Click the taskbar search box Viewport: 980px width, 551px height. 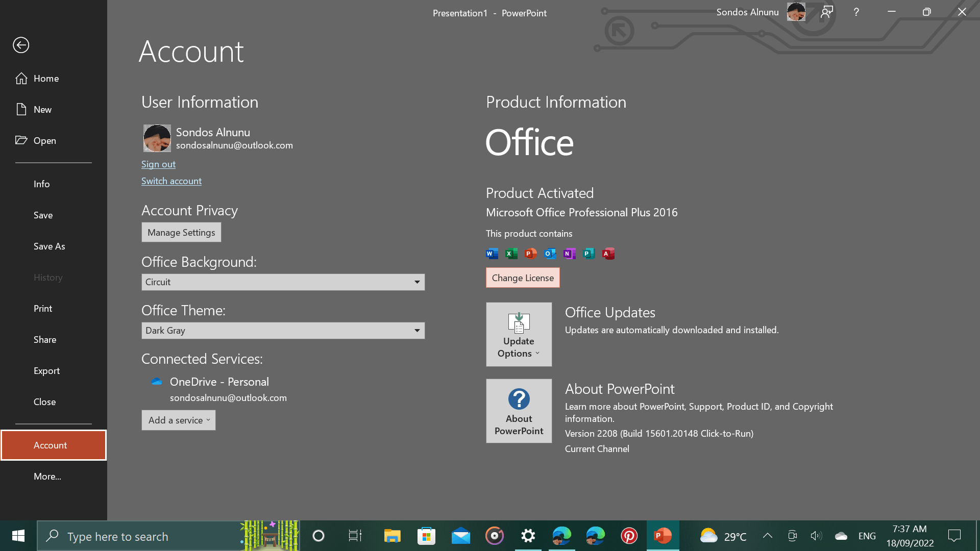coord(168,536)
